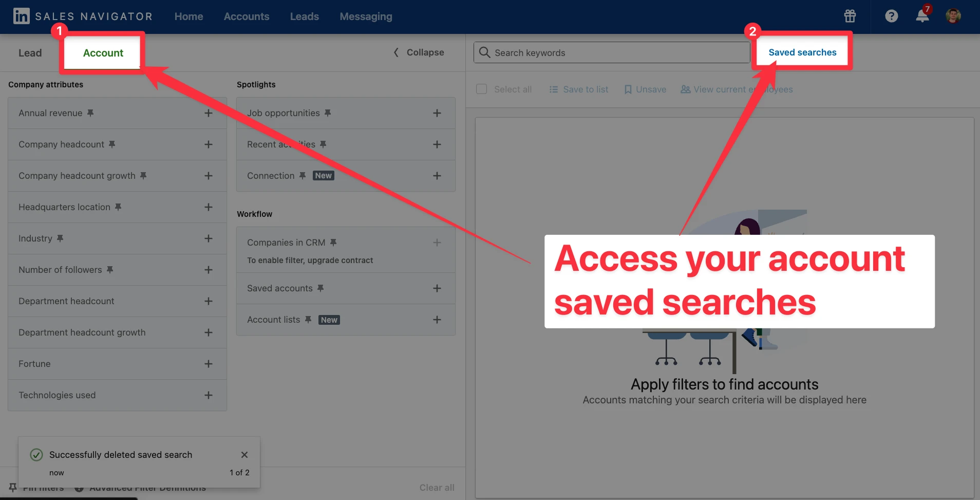
Task: Expand the Department headcount growth filter
Action: [x=208, y=332]
